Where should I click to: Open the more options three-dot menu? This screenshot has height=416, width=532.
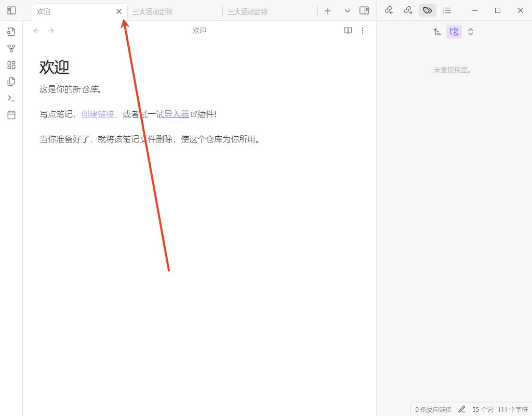pyautogui.click(x=363, y=31)
